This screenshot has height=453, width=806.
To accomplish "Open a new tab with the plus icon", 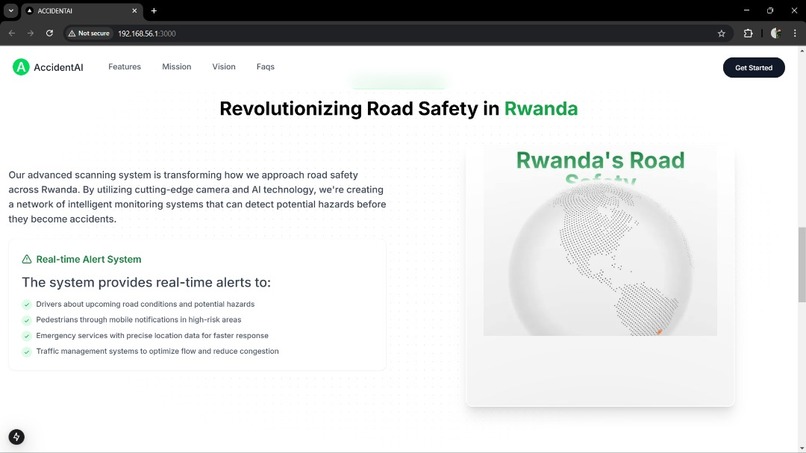I will click(x=154, y=11).
